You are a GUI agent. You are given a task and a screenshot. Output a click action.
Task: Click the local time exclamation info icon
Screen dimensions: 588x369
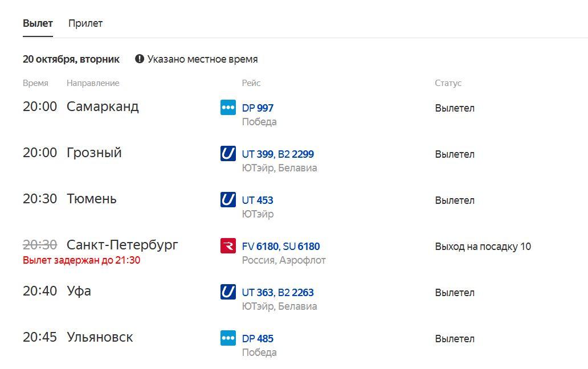(x=140, y=59)
